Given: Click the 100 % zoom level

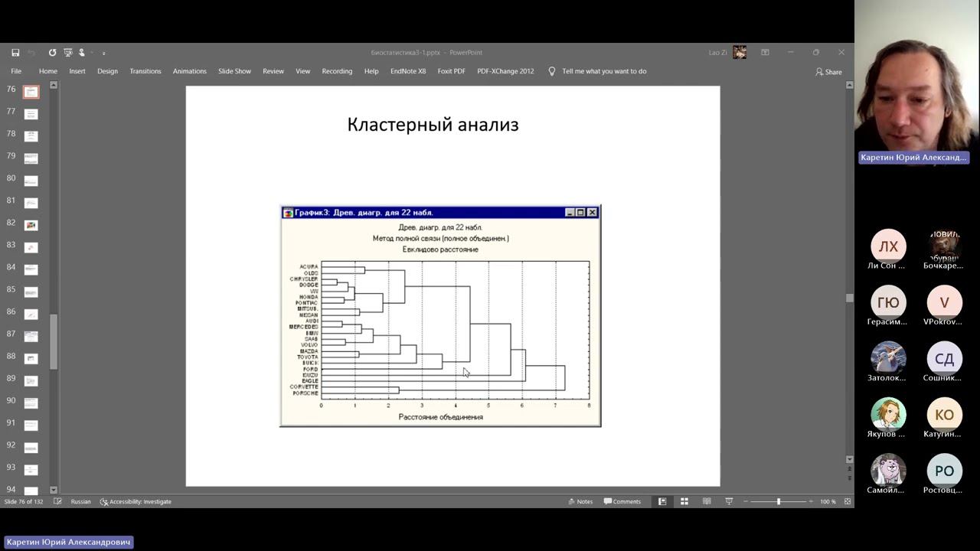Looking at the screenshot, I should click(828, 502).
